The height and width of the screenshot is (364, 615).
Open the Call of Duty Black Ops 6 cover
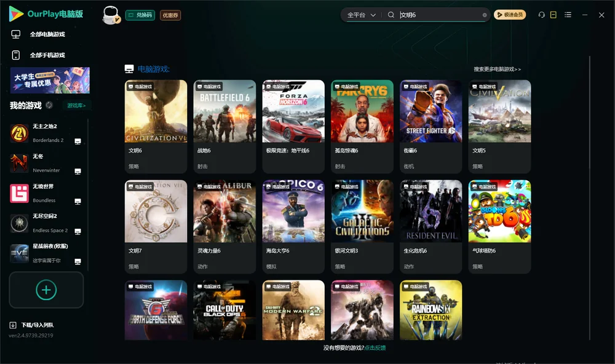(224, 310)
